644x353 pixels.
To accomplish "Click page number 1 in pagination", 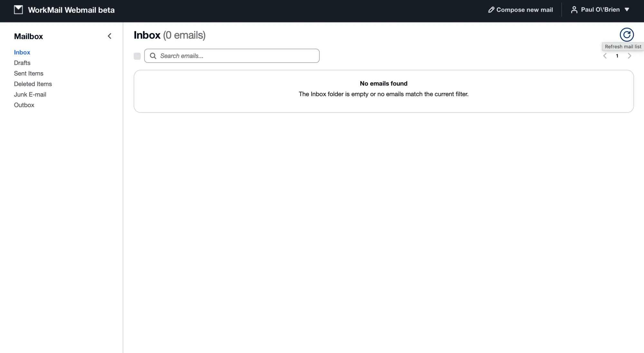I will pyautogui.click(x=617, y=56).
